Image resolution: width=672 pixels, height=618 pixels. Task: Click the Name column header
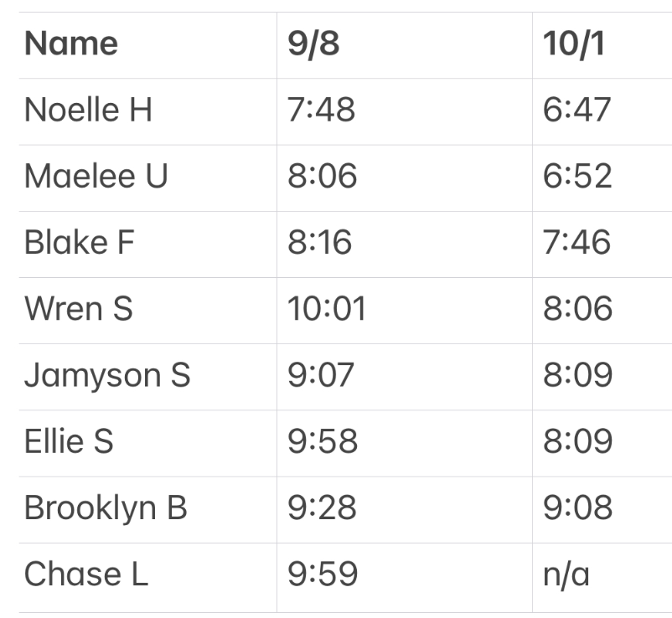(x=71, y=44)
